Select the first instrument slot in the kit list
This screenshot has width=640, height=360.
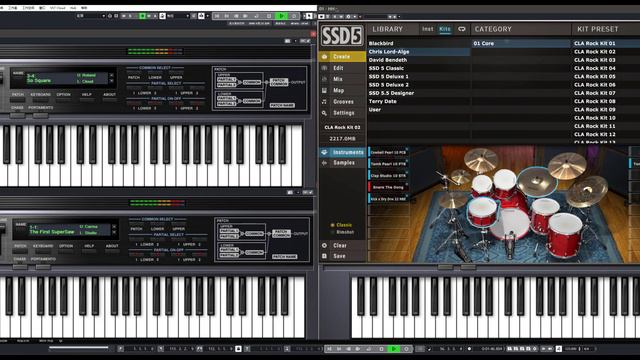pos(388,152)
